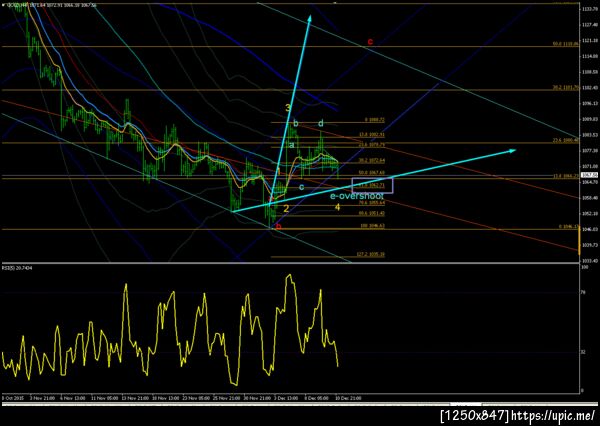600x426 pixels.
Task: Click the Fibonacci "0 1088.72" level label
Action: pos(375,120)
